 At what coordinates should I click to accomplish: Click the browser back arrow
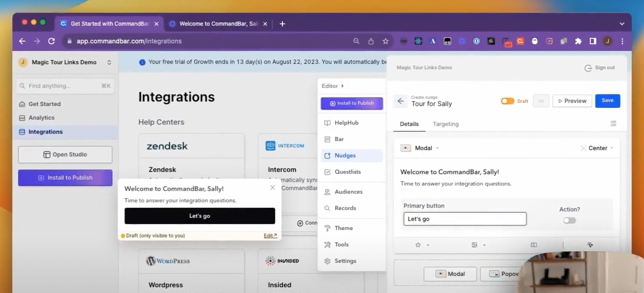tap(22, 41)
